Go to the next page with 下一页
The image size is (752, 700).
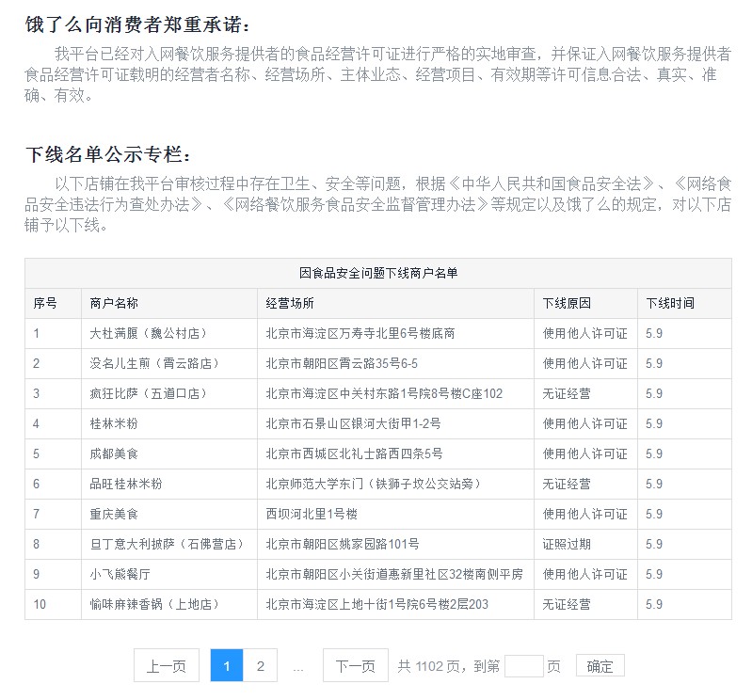(x=356, y=665)
